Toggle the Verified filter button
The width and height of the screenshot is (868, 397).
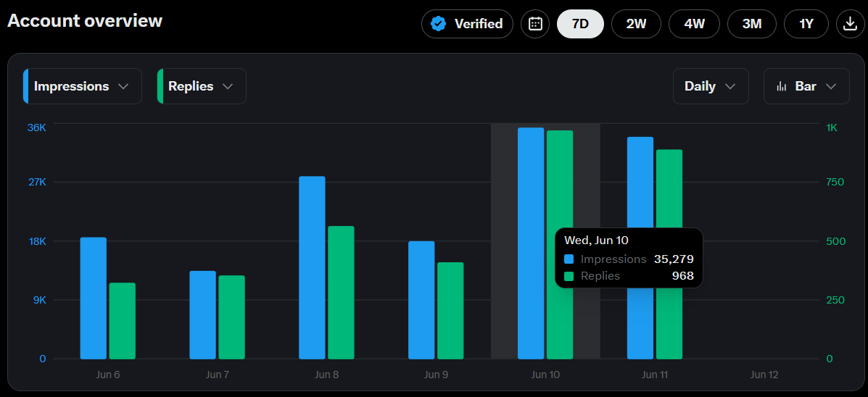click(x=467, y=24)
